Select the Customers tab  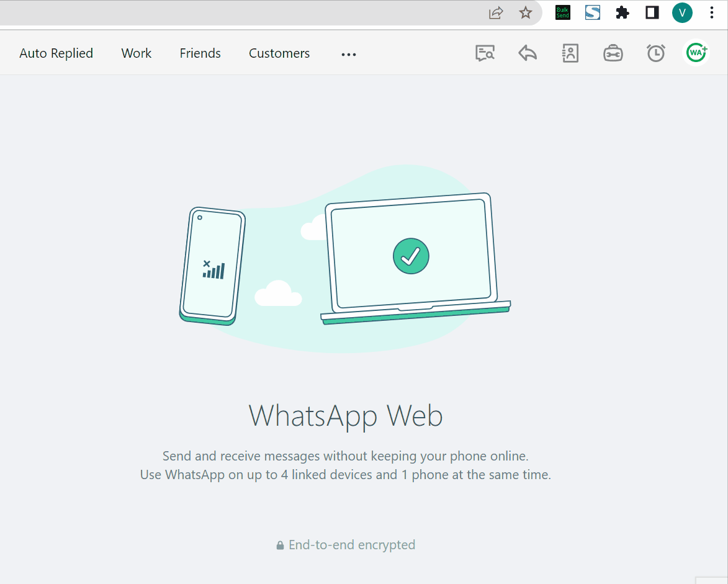click(279, 53)
